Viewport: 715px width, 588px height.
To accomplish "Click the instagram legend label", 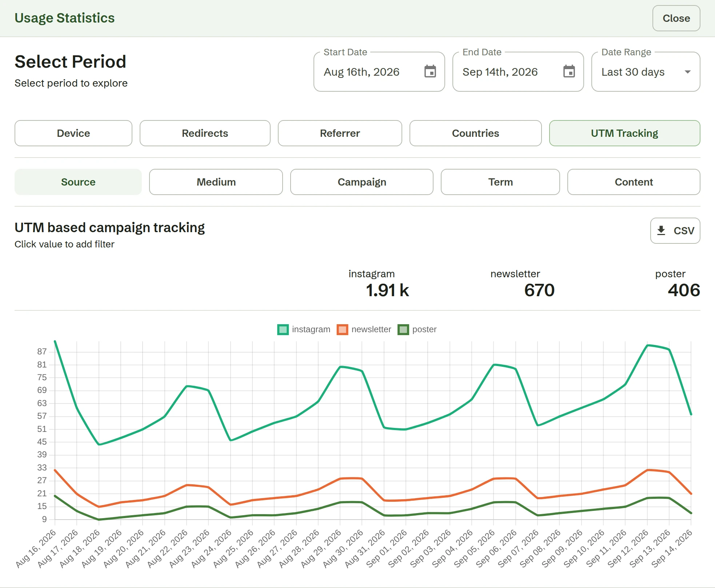I will click(x=311, y=329).
